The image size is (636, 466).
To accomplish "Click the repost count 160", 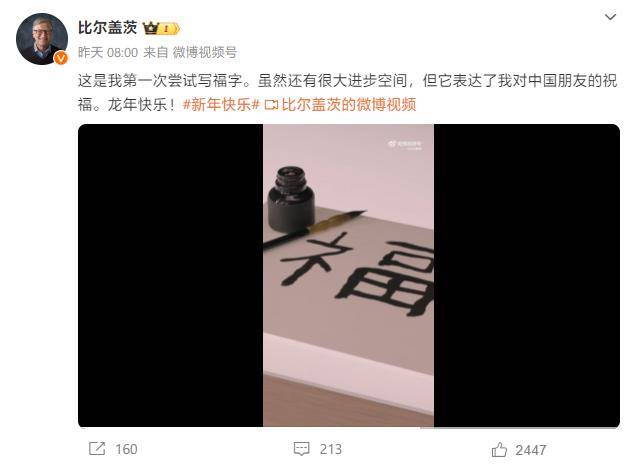I will [126, 449].
